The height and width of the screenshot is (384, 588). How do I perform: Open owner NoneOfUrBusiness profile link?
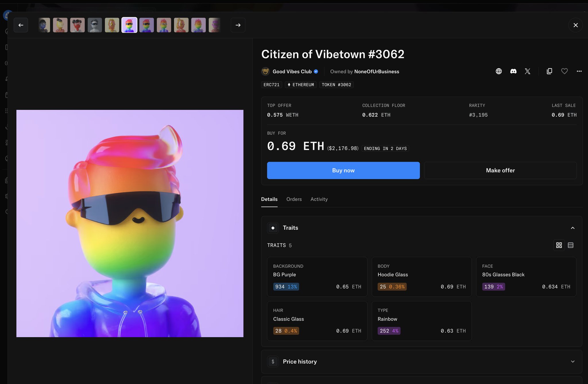point(376,72)
